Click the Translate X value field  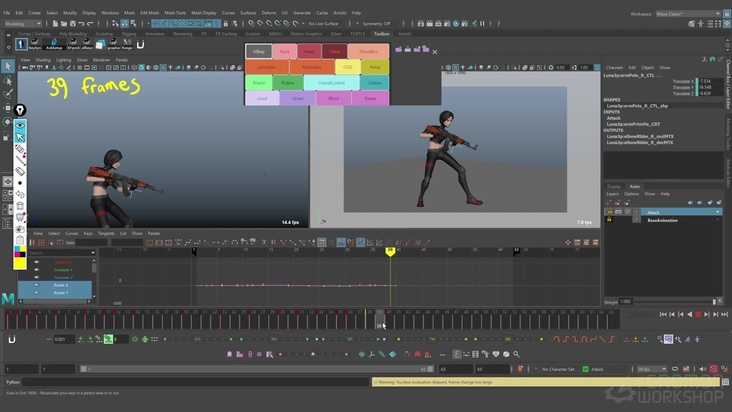coord(708,81)
